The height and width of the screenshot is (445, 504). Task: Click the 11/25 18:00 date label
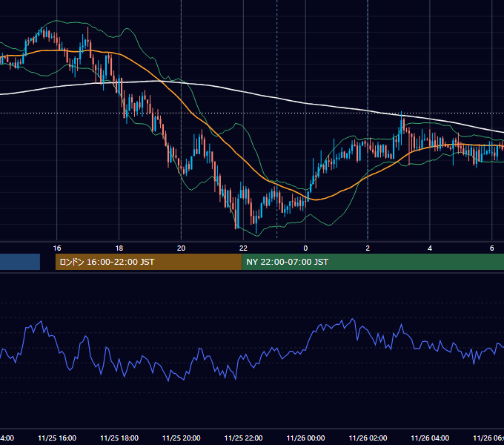point(119,438)
